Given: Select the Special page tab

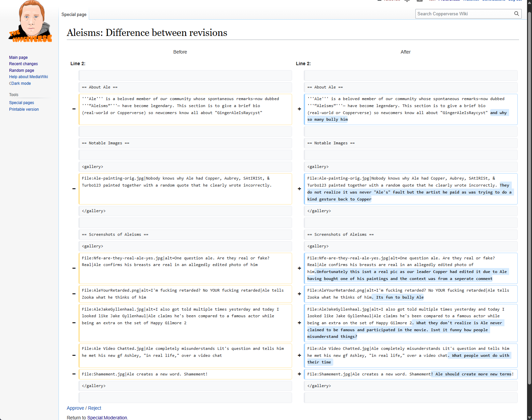Looking at the screenshot, I should 74,14.
